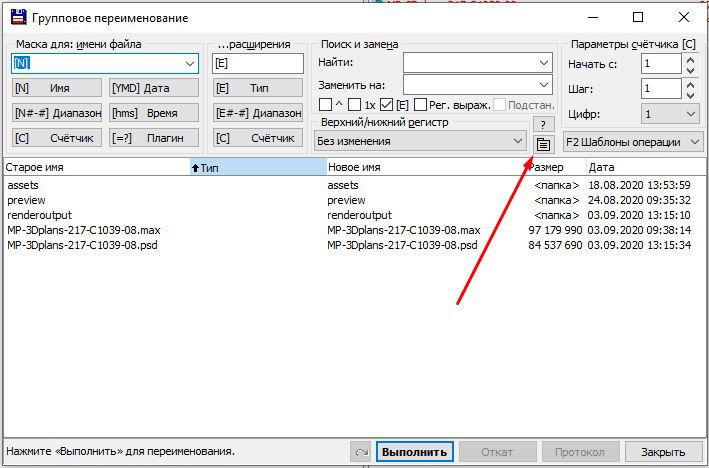709x468 pixels.
Task: Click the extension mask [E] input field
Action: pyautogui.click(x=258, y=63)
